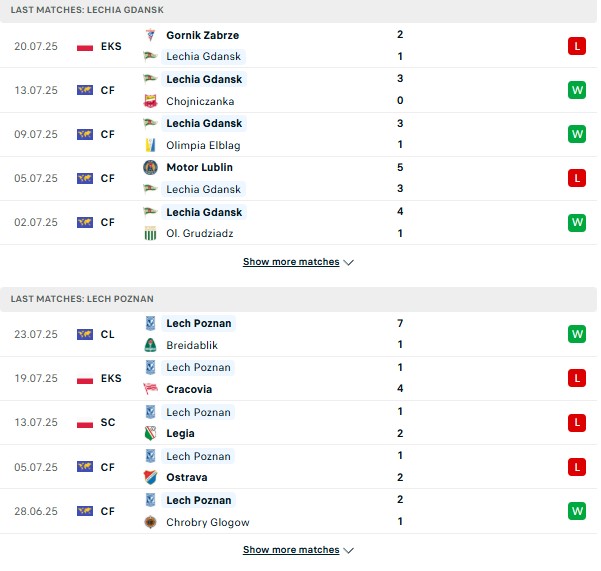Click the Cracovia team crest icon
This screenshot has height=571, width=601.
coord(150,389)
